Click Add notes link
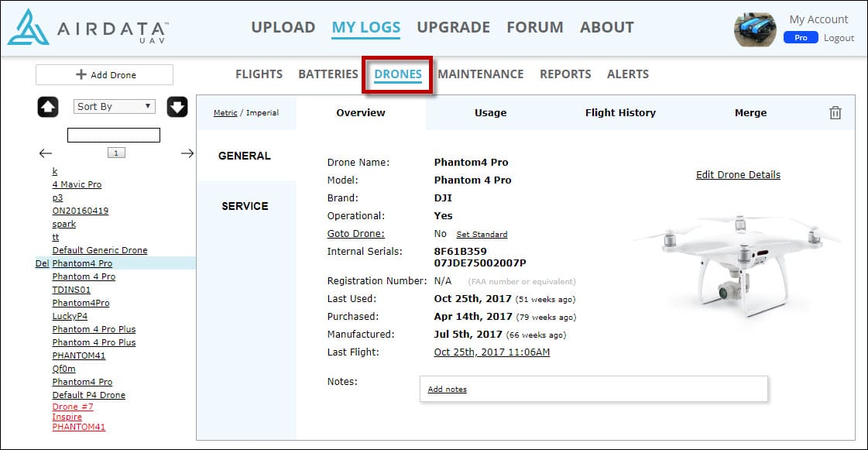The width and height of the screenshot is (868, 450). (448, 390)
